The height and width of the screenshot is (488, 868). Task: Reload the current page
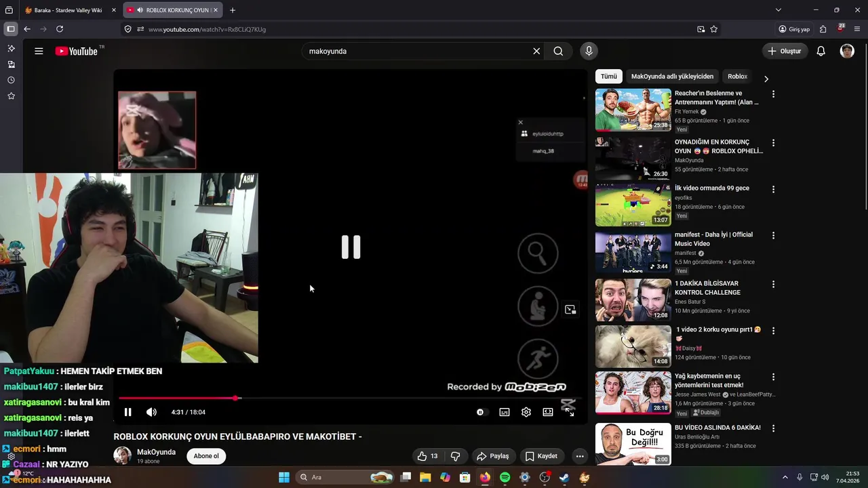click(x=60, y=29)
